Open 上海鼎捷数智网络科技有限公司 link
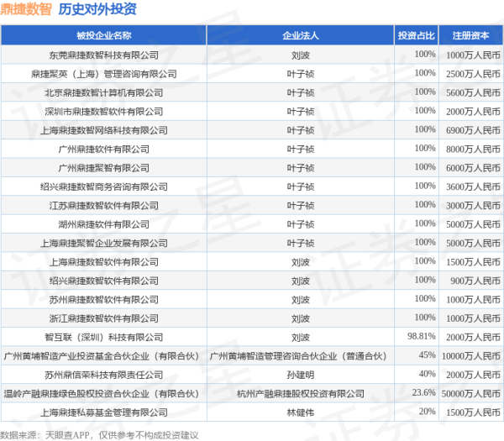The height and width of the screenshot is (441, 504). coord(103,130)
